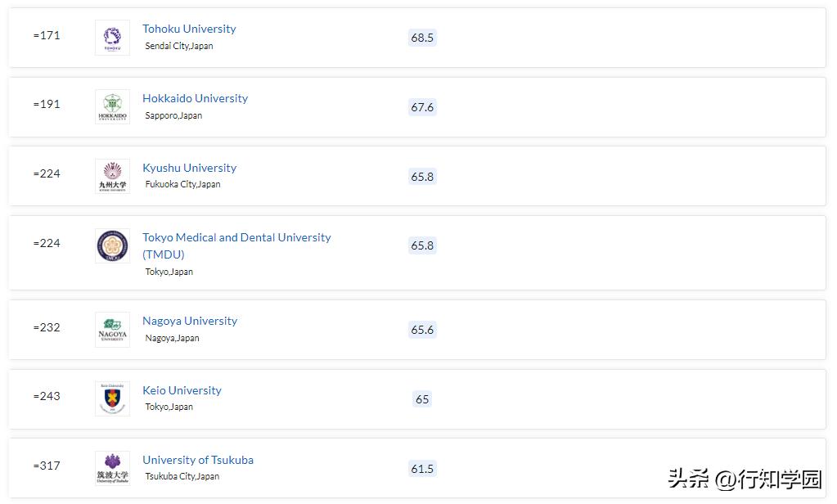Open the Kyushu University link
The image size is (837, 504).
pyautogui.click(x=189, y=168)
